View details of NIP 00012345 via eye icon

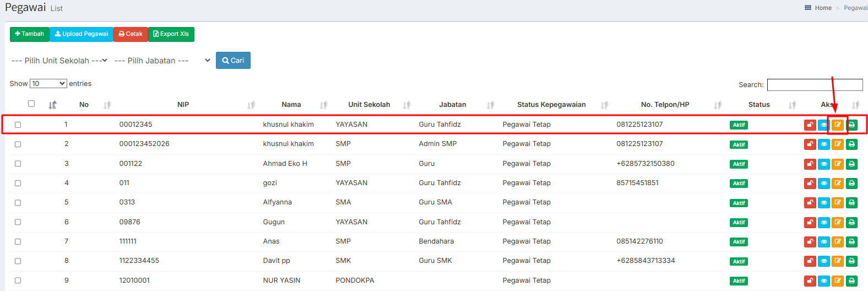coord(824,125)
